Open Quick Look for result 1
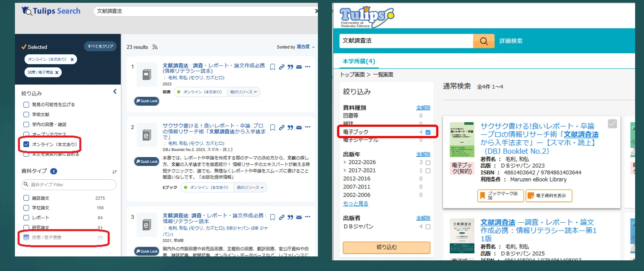The image size is (644, 271). tap(147, 101)
